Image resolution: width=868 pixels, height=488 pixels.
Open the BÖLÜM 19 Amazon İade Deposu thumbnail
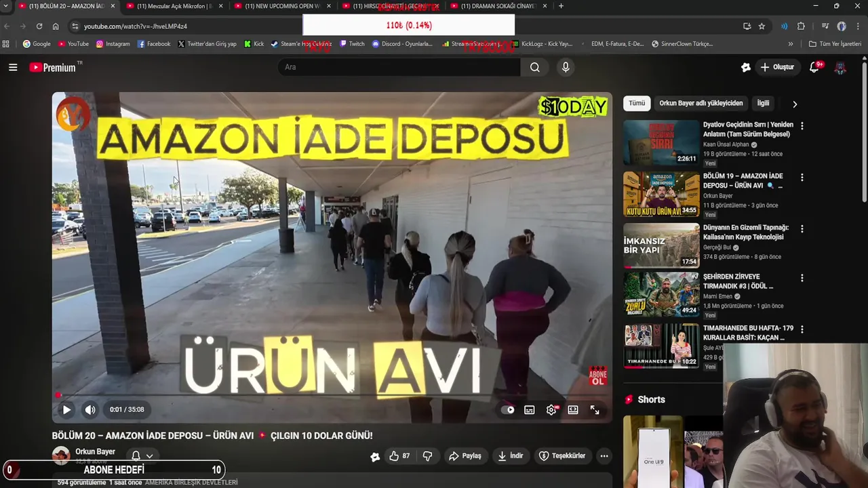pyautogui.click(x=661, y=194)
